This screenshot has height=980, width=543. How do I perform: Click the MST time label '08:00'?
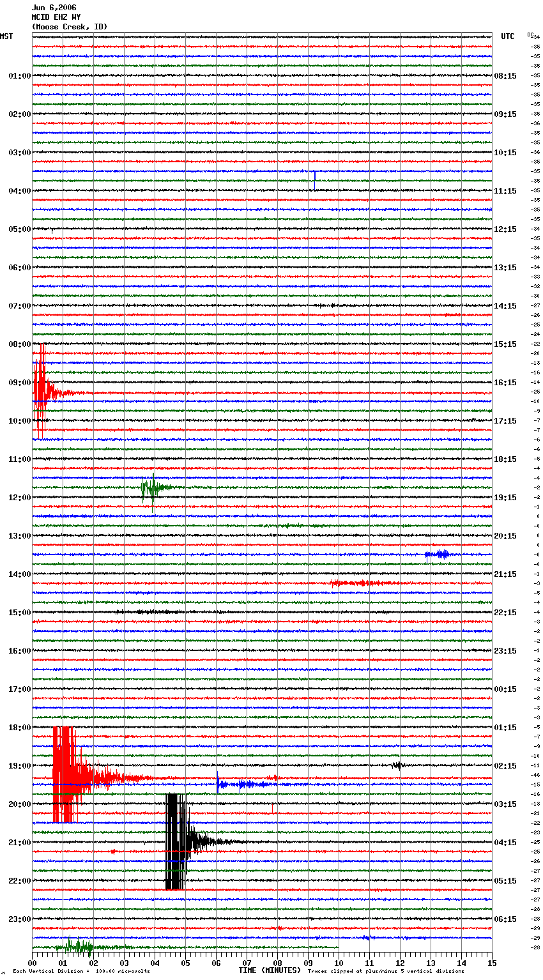20,344
